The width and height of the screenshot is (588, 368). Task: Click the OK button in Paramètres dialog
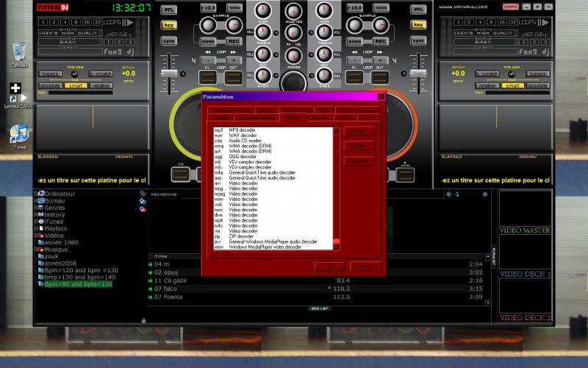pyautogui.click(x=329, y=265)
